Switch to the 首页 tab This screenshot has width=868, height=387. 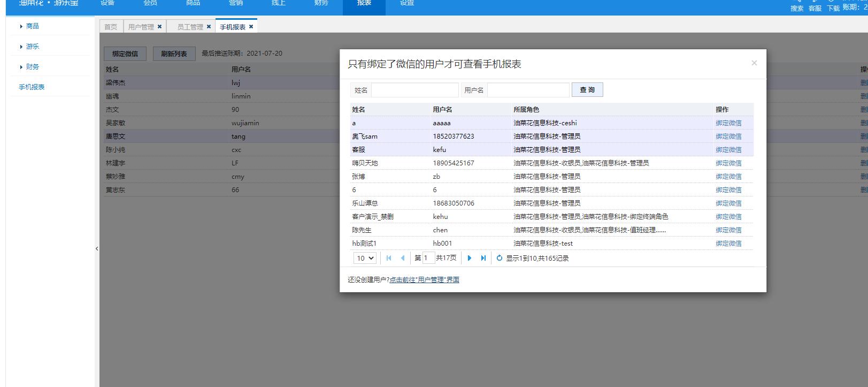[111, 26]
